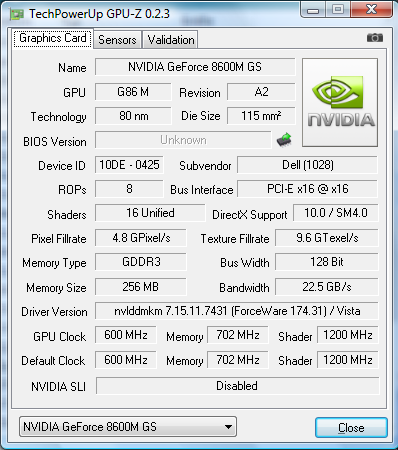Click the GPU field showing G86 M
This screenshot has width=398, height=450.
pos(133,92)
